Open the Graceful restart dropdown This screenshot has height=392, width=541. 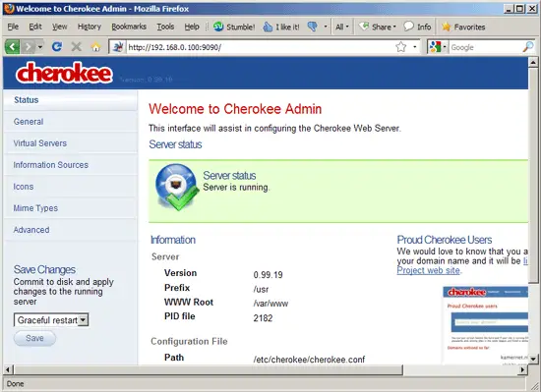click(51, 320)
